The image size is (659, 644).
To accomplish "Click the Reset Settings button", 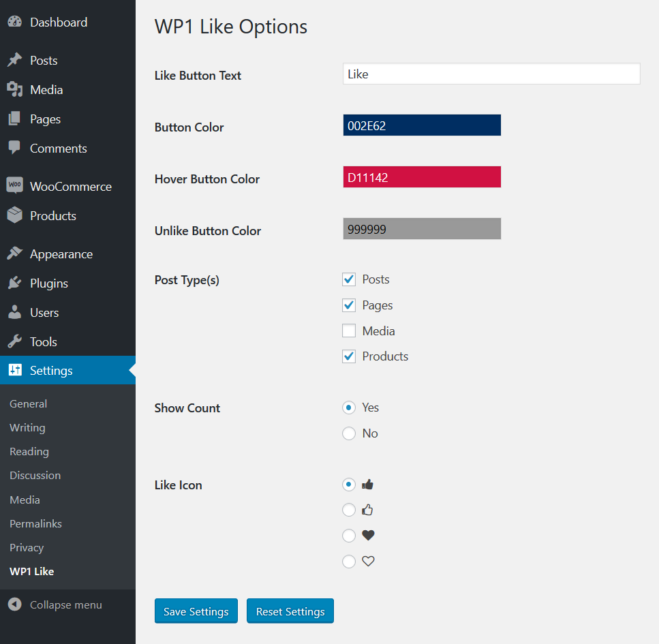I will pos(290,611).
